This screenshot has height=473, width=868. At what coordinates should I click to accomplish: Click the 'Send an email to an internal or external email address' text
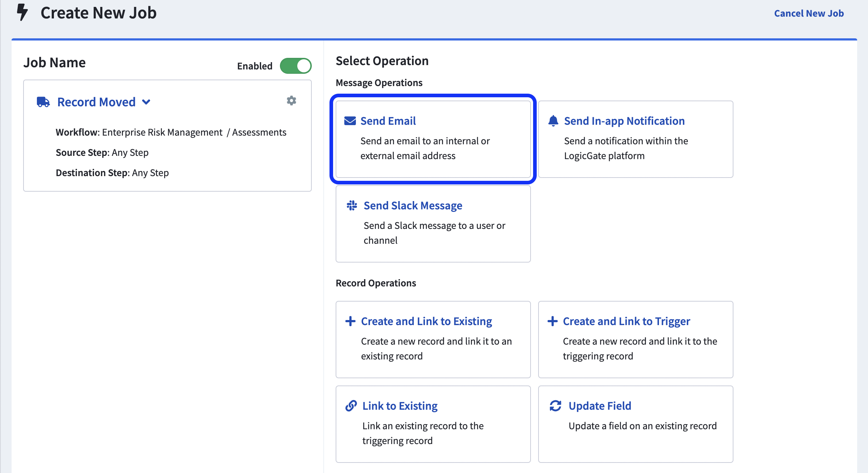coord(425,148)
